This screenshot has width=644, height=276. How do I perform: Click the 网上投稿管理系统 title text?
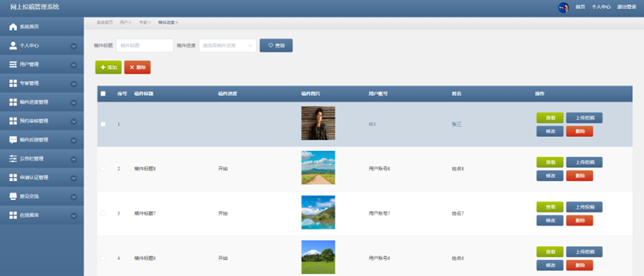34,7
